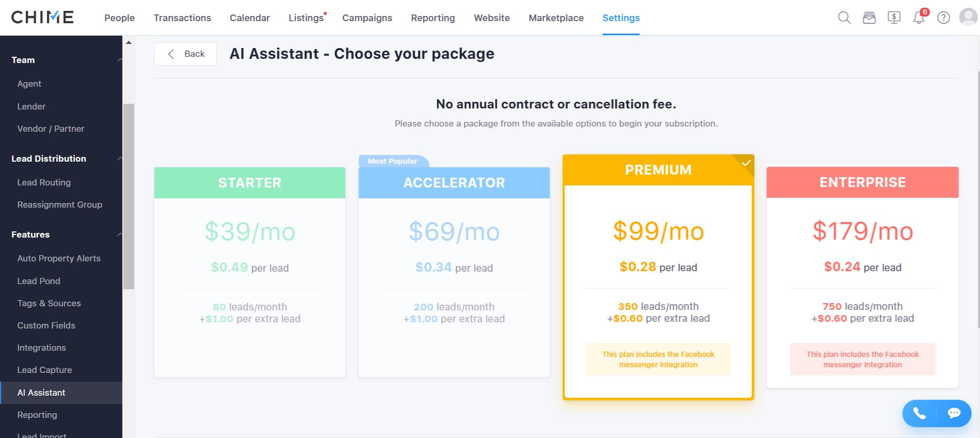Collapse the Features sidebar section
The width and height of the screenshot is (980, 438).
(x=120, y=234)
